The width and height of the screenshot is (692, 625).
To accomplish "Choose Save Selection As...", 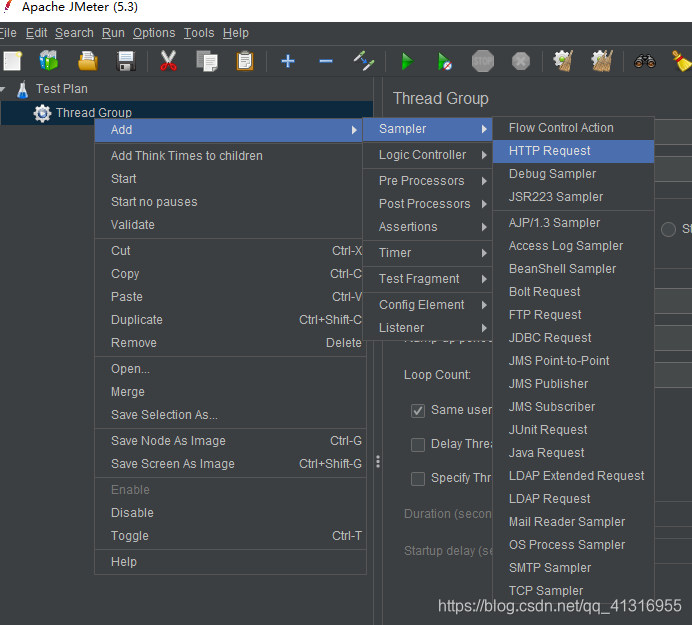I will [x=230, y=415].
